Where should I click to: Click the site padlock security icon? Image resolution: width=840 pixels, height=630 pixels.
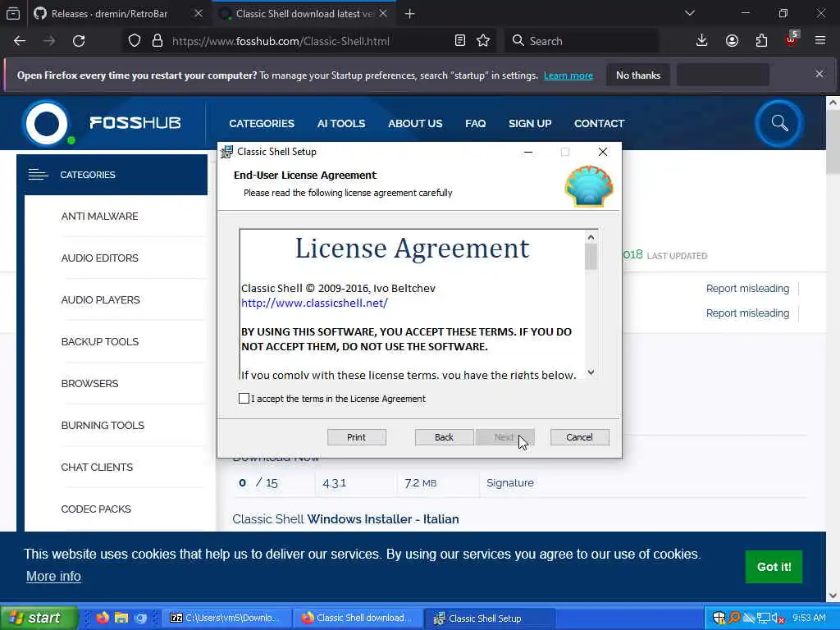(157, 41)
